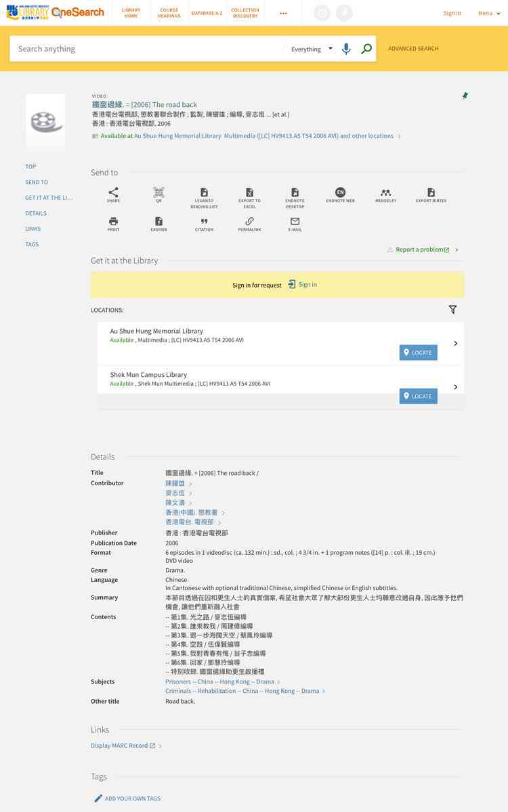The height and width of the screenshot is (812, 508).
Task: Copy the Permalink
Action: click(x=249, y=223)
